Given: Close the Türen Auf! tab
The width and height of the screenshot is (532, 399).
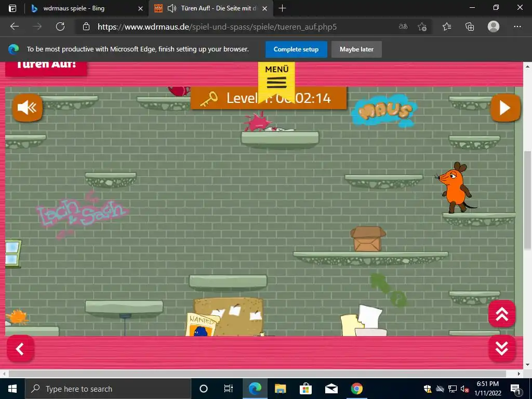Looking at the screenshot, I should (x=264, y=8).
